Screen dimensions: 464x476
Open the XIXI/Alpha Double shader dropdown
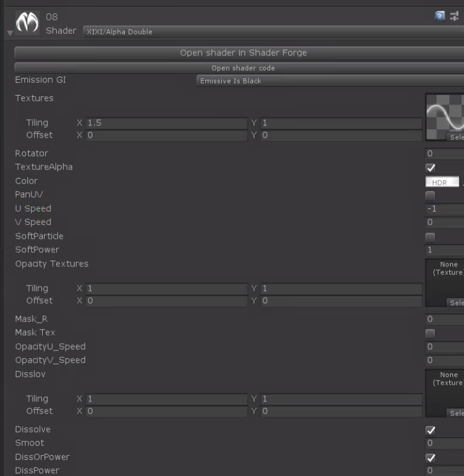[273, 32]
